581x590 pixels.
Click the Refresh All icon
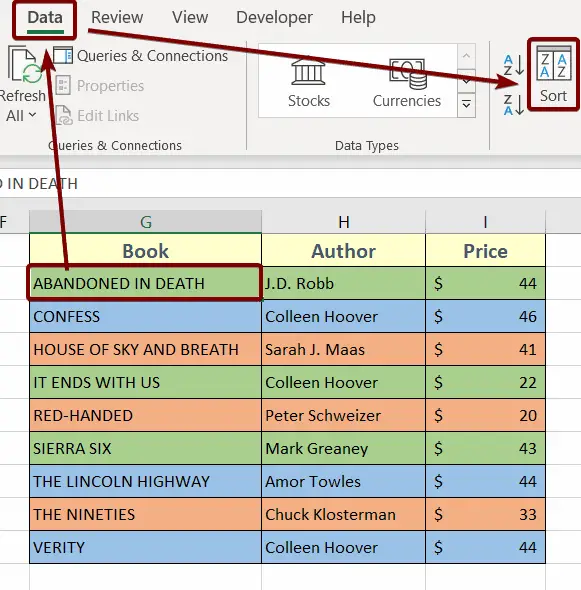tap(24, 65)
